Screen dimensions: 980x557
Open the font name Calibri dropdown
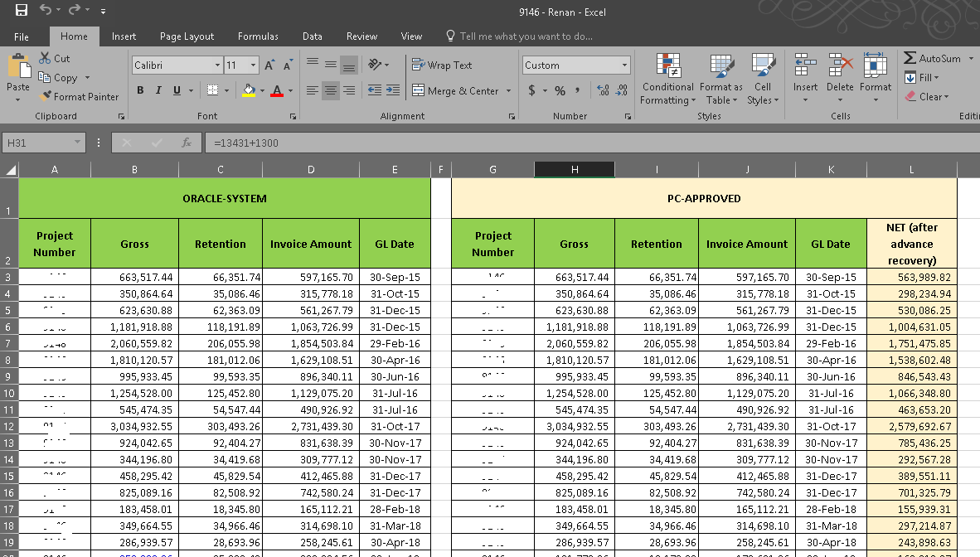pos(217,65)
